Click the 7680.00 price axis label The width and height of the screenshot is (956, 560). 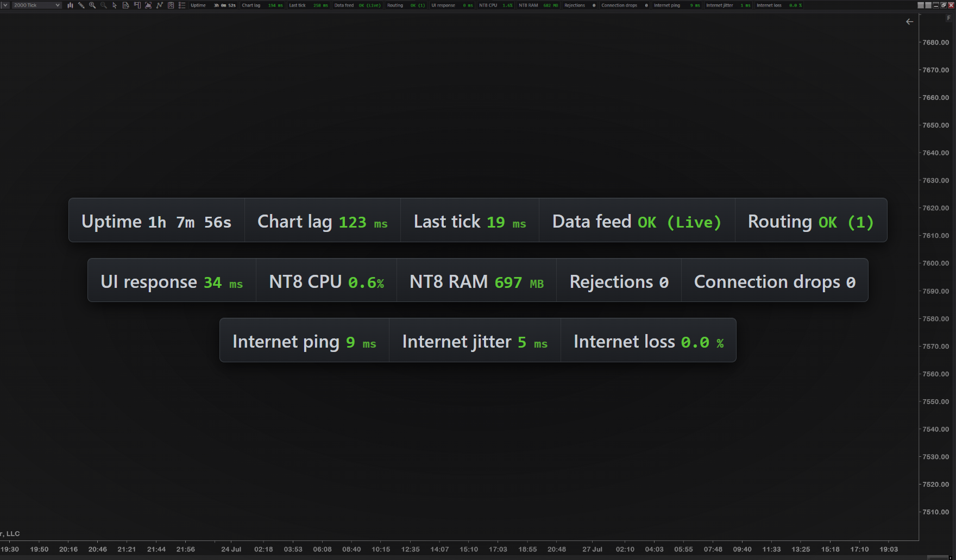[x=936, y=42]
